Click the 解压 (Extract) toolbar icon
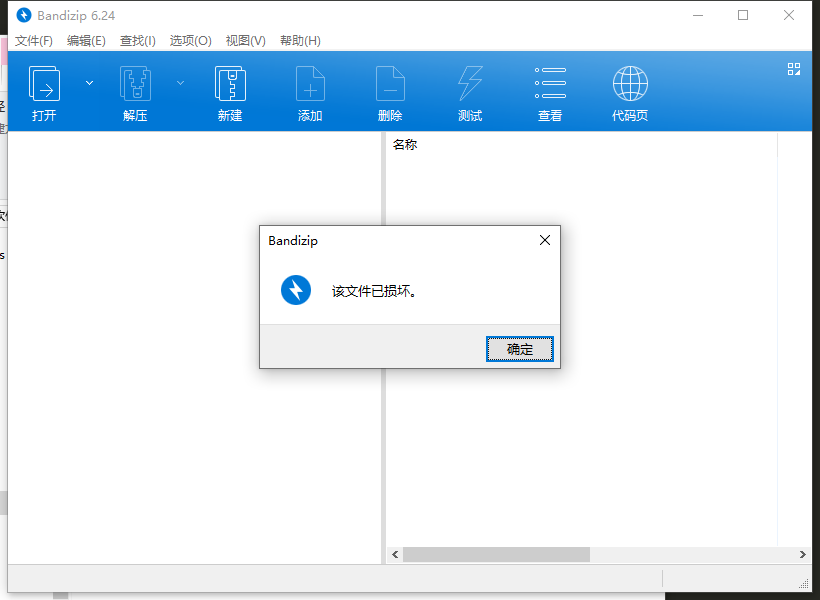This screenshot has width=820, height=600. [135, 84]
